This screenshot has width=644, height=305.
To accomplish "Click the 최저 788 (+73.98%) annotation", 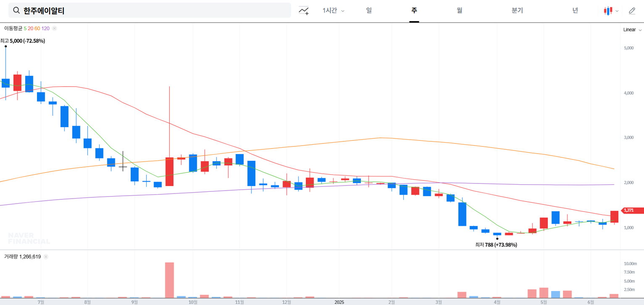I will coord(496,245).
